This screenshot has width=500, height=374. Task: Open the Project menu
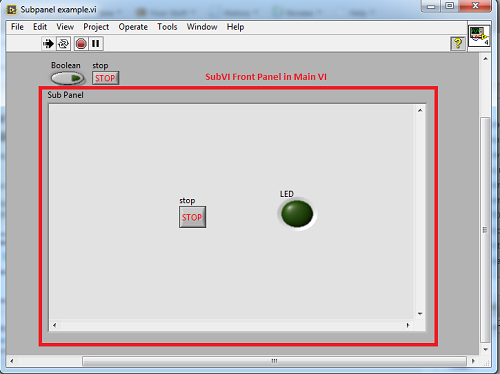[96, 27]
